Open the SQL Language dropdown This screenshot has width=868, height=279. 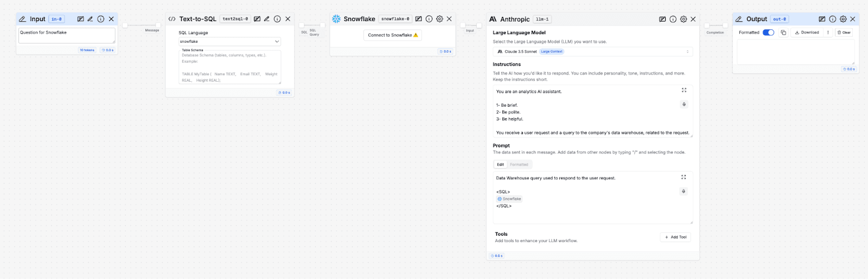(x=229, y=41)
